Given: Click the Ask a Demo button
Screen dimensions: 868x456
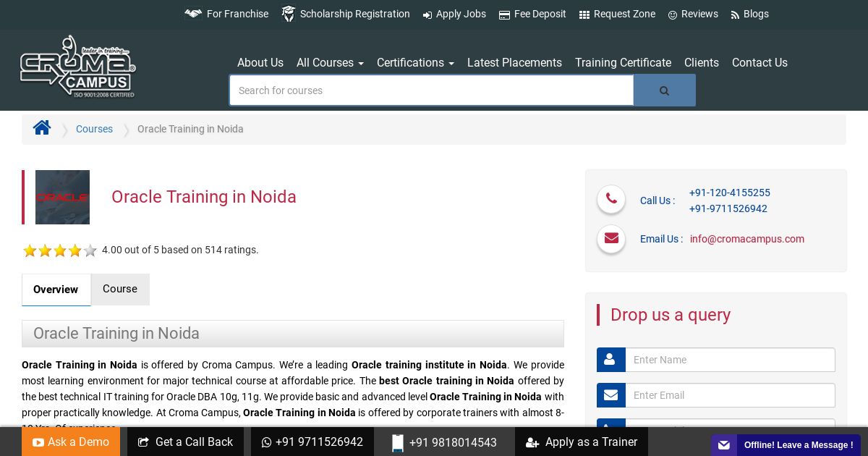Looking at the screenshot, I should point(71,442).
